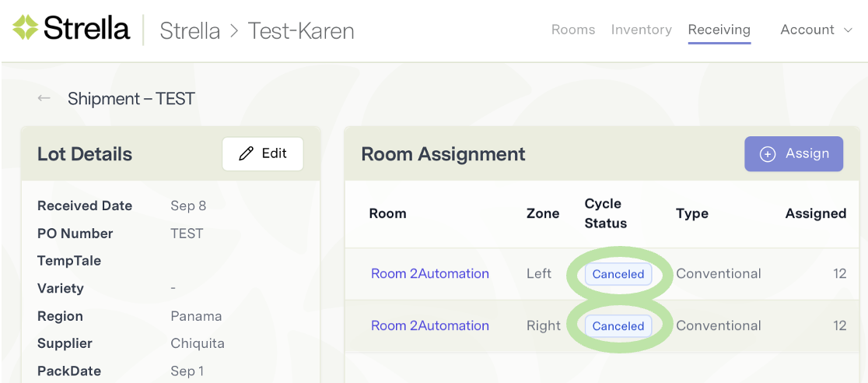Click the Cycle Status column header
This screenshot has height=383, width=868.
[606, 213]
